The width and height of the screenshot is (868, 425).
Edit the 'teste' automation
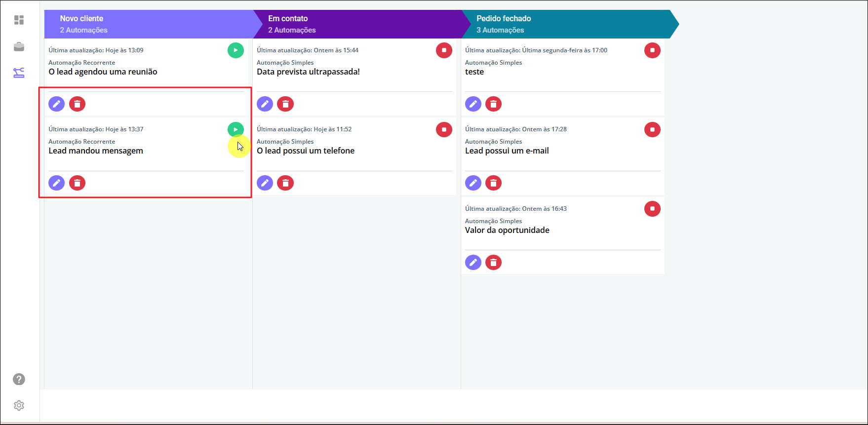pyautogui.click(x=473, y=104)
